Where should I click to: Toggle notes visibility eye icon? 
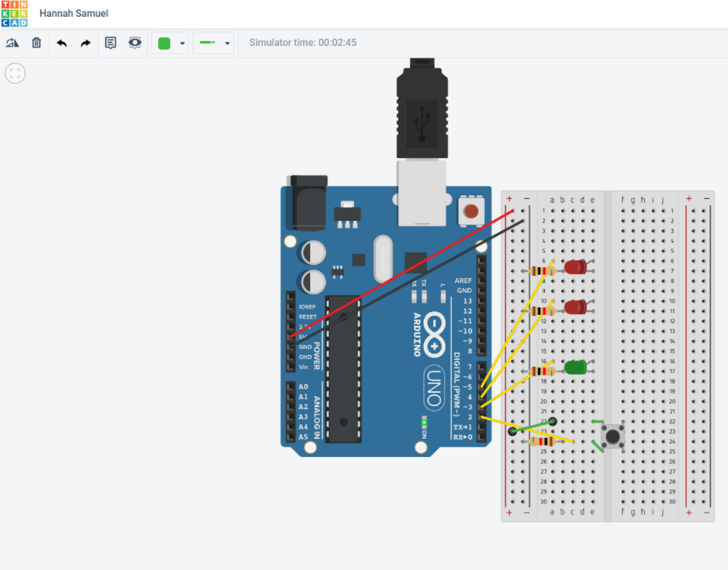(x=135, y=43)
